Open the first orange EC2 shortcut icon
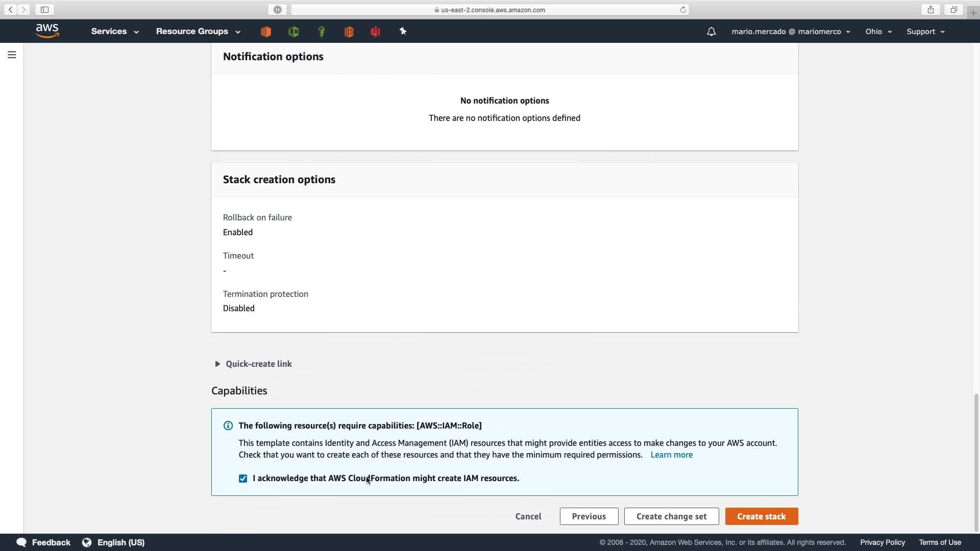Image resolution: width=980 pixels, height=551 pixels. [x=266, y=32]
